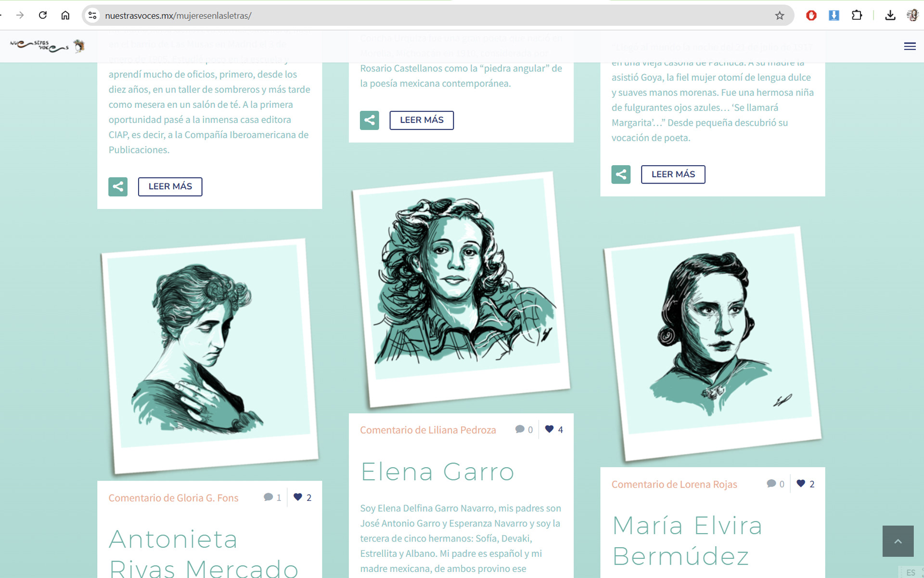
Task: Open site information icon in address bar
Action: (92, 15)
